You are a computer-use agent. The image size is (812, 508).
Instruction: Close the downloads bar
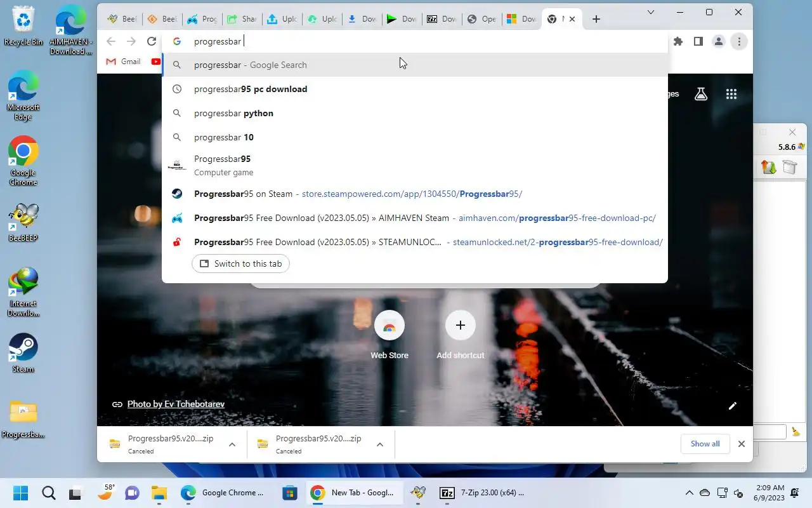click(741, 444)
